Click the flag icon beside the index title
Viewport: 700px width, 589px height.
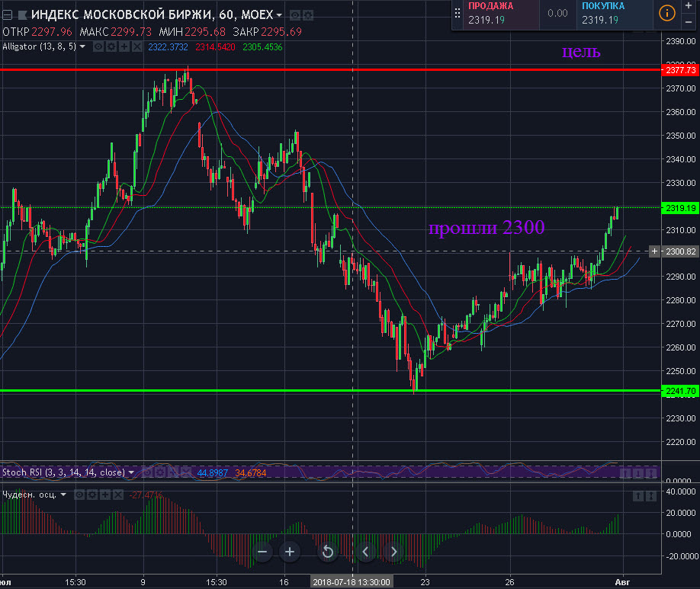coord(22,15)
